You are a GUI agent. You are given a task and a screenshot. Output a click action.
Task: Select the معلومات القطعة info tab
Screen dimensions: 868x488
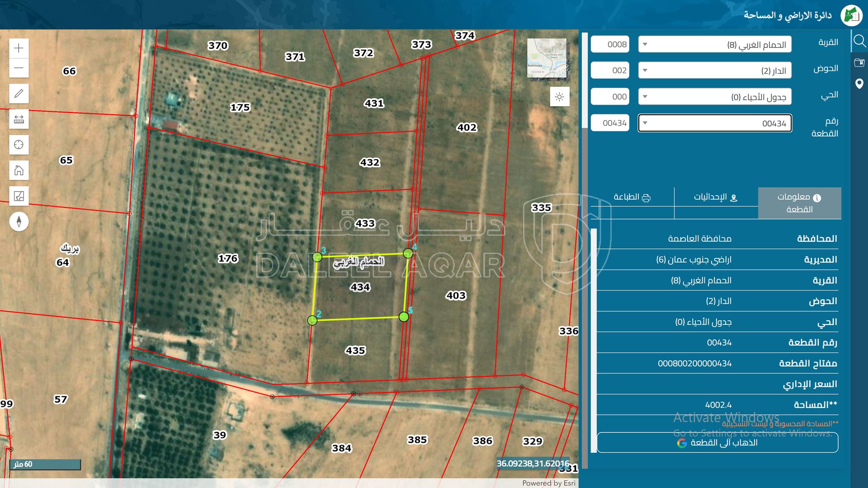pos(799,203)
